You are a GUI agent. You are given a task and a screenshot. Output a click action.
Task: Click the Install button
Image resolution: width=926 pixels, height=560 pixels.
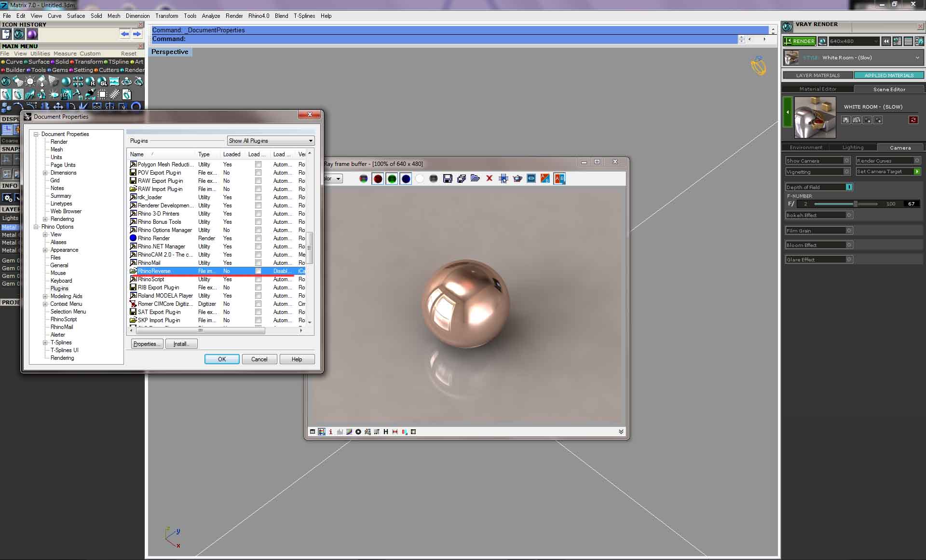181,344
